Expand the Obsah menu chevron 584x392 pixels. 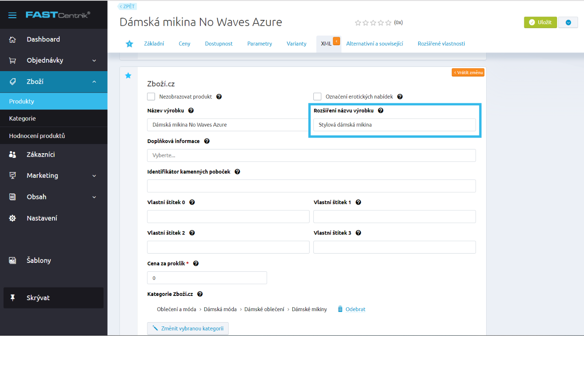[x=94, y=197]
